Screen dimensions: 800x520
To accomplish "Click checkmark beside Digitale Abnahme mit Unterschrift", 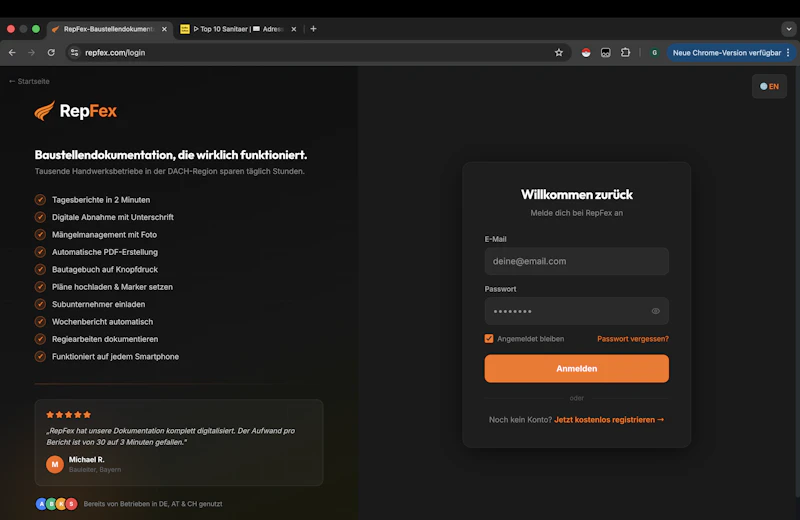I will click(x=40, y=217).
